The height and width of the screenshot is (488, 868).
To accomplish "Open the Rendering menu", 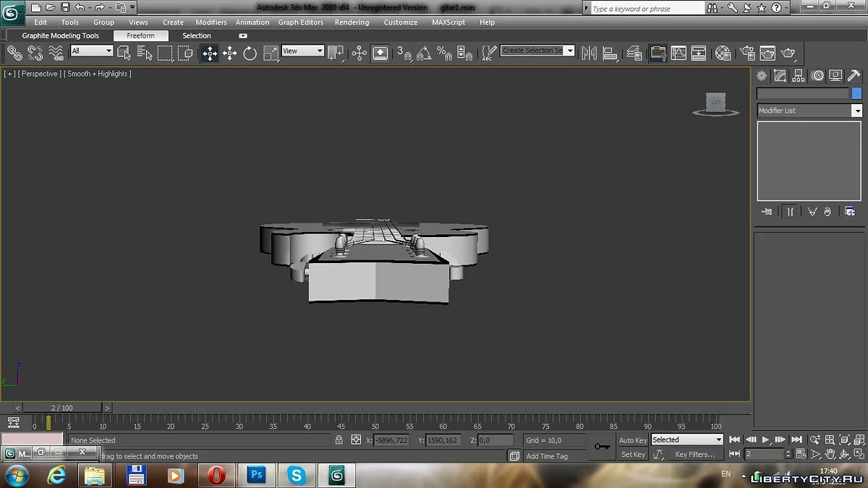I will (x=352, y=22).
